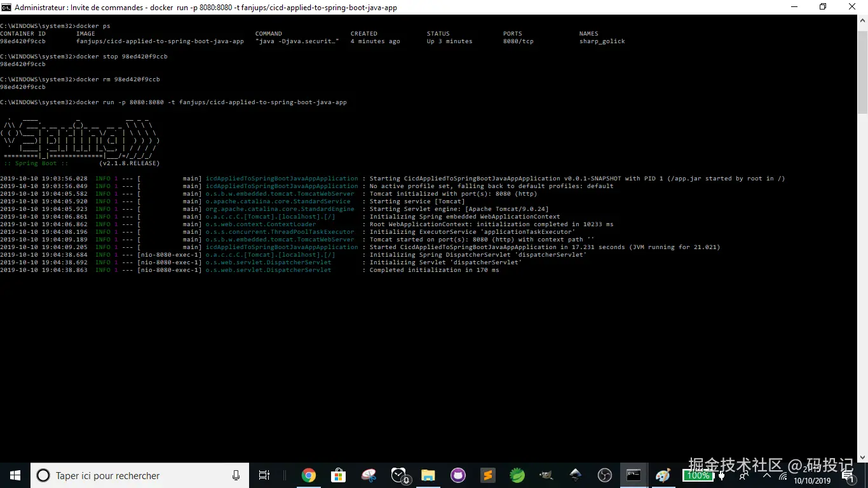
Task: Open Inkscape from the taskbar
Action: click(x=576, y=475)
